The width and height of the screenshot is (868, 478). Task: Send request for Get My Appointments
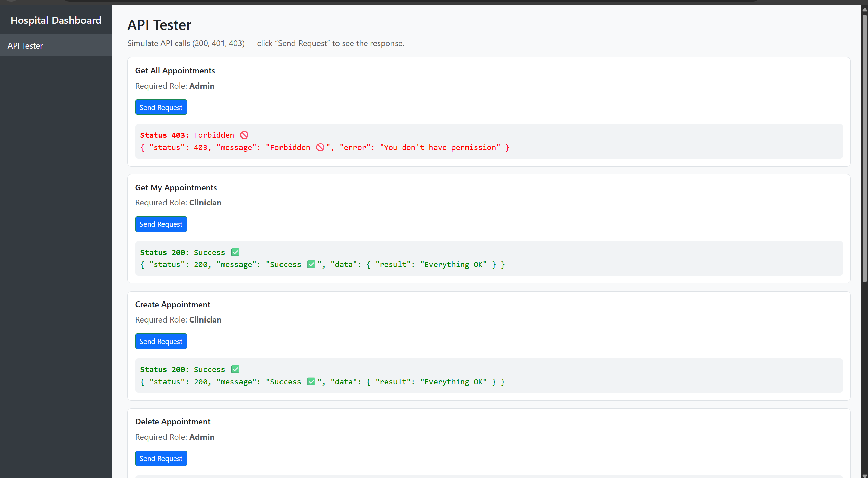(x=161, y=224)
